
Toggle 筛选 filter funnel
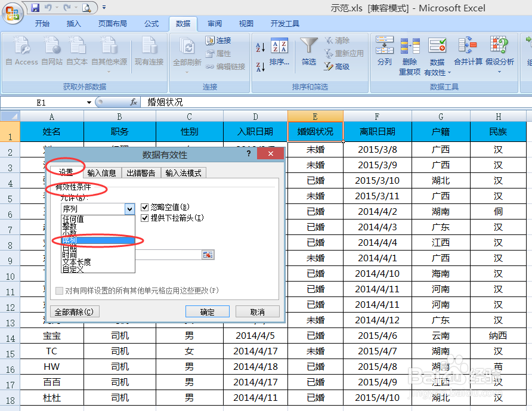pyautogui.click(x=309, y=51)
